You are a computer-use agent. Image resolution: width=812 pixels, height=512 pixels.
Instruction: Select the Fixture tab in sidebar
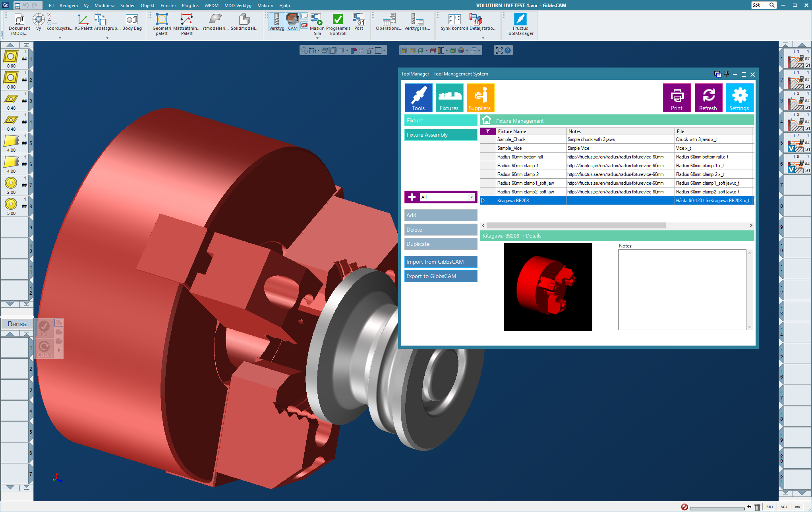click(x=441, y=120)
